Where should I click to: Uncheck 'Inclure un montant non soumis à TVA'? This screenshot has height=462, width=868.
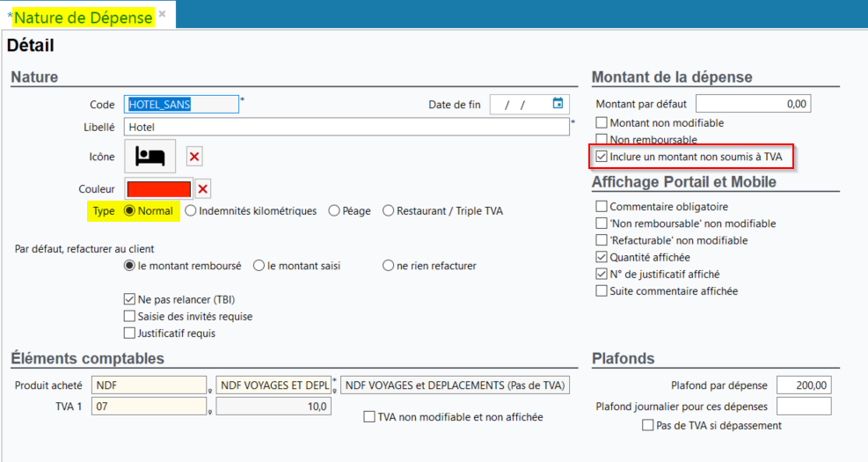[x=602, y=157]
